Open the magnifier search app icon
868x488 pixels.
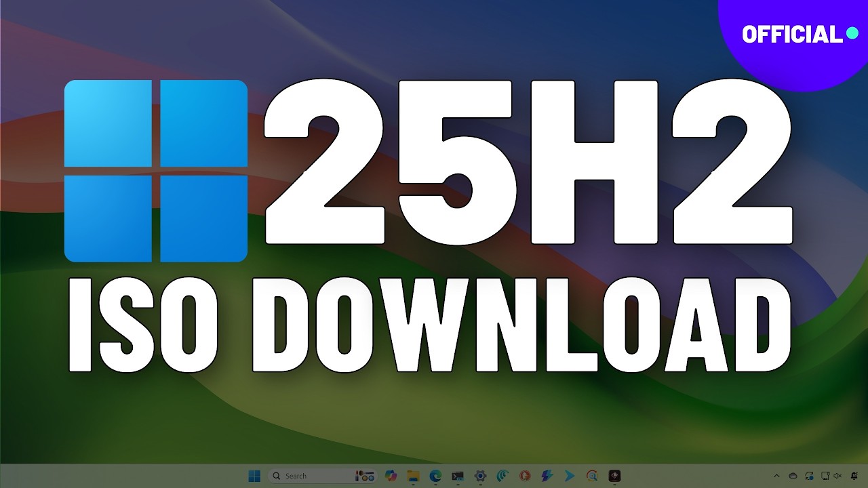point(592,476)
